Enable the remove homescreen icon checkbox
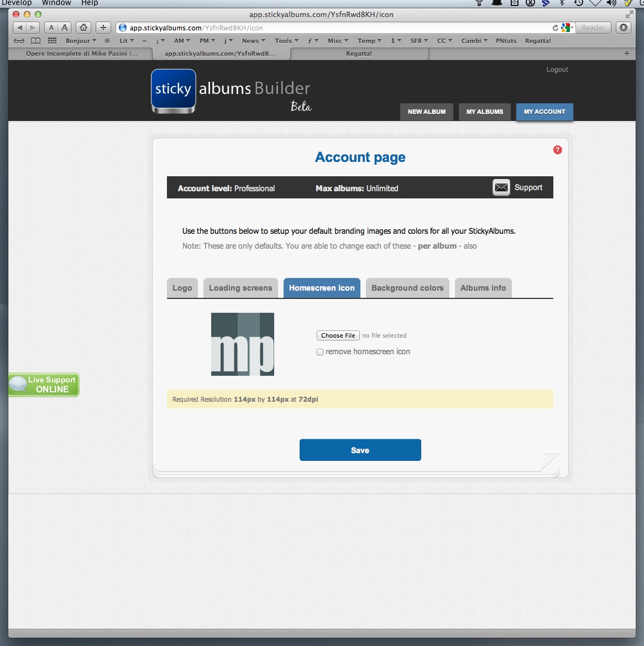The image size is (644, 646). 320,352
